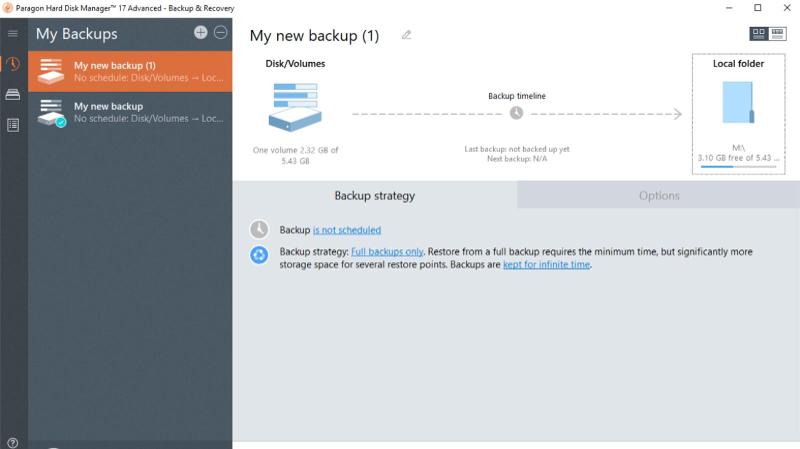Open the hamburger menu in sidebar

coord(13,34)
